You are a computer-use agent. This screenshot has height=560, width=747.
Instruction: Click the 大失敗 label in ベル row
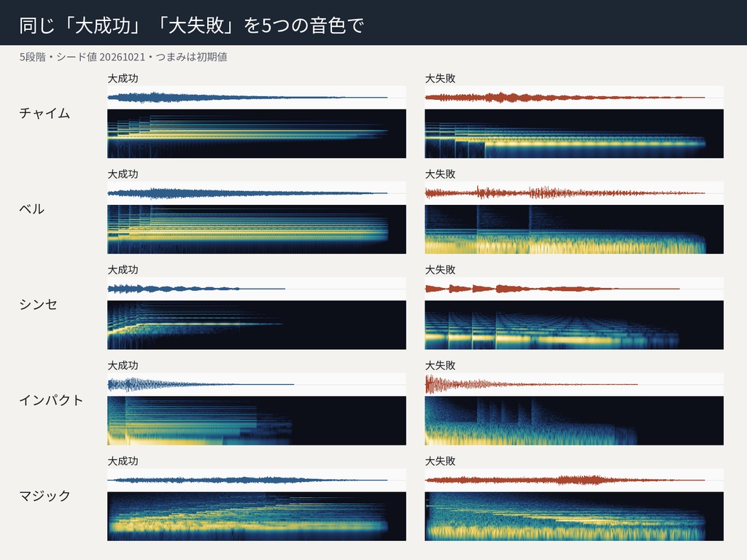coord(440,174)
